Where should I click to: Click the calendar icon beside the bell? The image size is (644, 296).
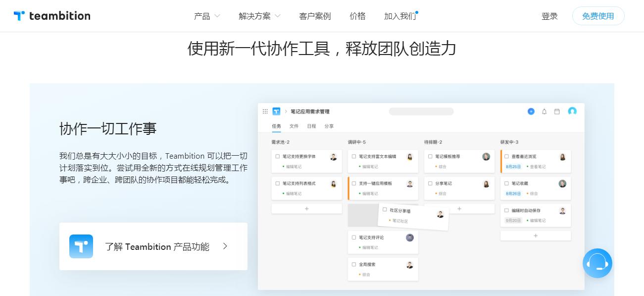click(557, 111)
